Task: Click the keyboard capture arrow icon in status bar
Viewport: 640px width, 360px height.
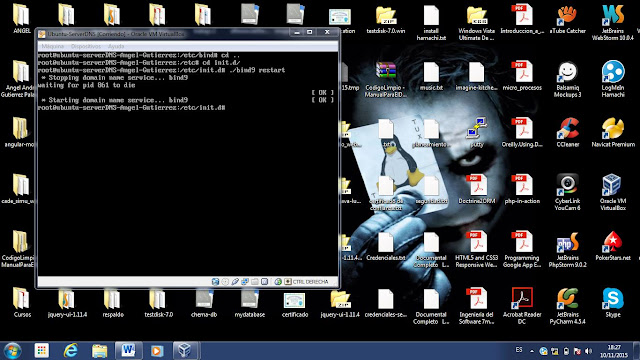Action: (288, 282)
